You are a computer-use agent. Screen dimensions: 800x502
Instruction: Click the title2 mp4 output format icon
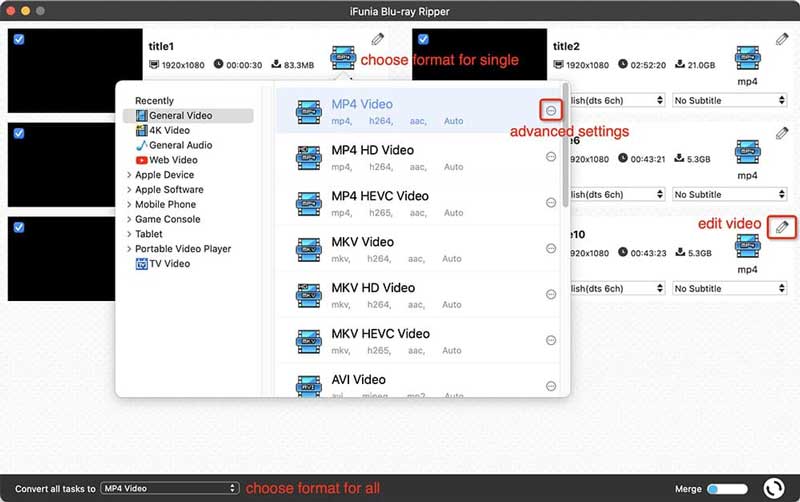pyautogui.click(x=747, y=58)
